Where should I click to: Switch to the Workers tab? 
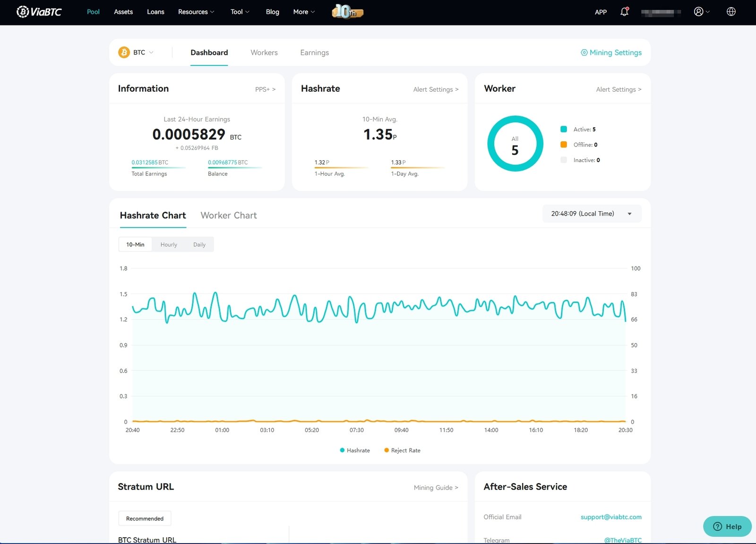[x=264, y=52]
